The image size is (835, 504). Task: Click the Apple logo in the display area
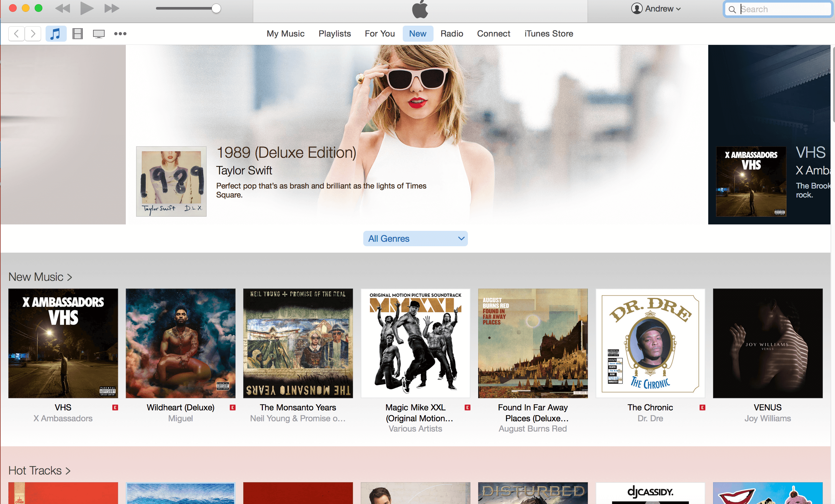[420, 9]
